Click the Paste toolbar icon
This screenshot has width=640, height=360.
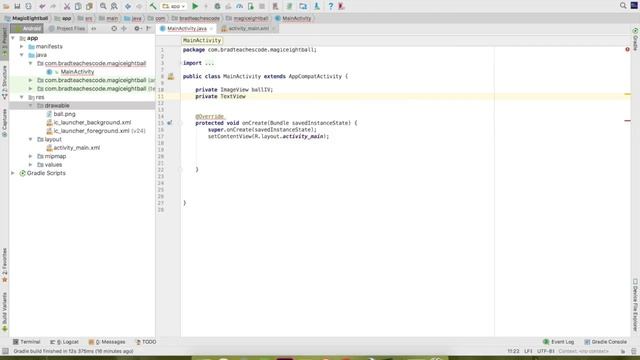pyautogui.click(x=89, y=6)
